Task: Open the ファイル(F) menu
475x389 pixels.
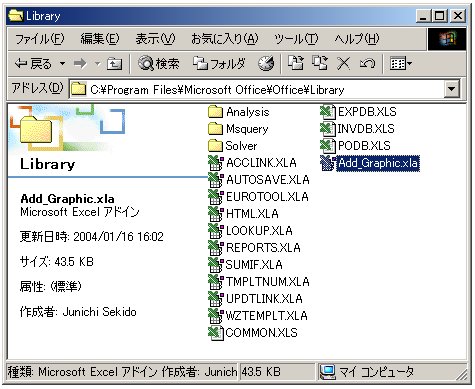Action: pos(39,39)
